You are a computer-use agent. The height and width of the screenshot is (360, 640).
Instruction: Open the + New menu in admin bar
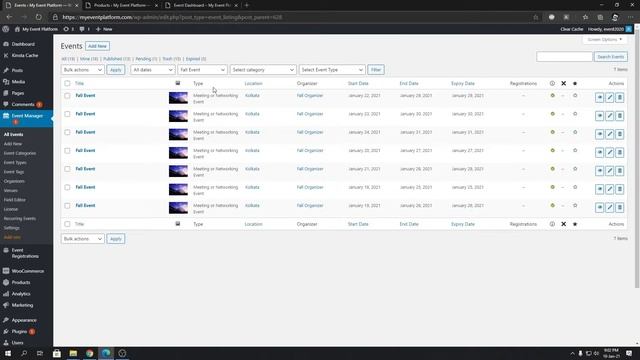[x=104, y=29]
